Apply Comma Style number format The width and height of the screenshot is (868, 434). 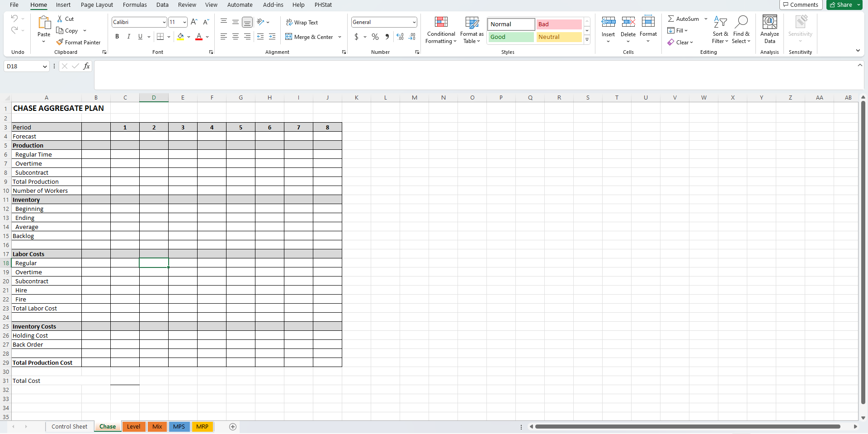(x=387, y=37)
